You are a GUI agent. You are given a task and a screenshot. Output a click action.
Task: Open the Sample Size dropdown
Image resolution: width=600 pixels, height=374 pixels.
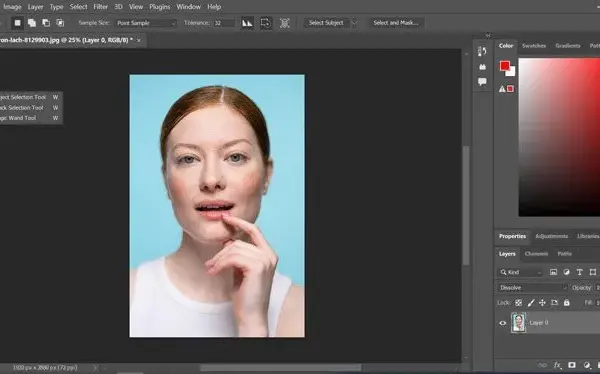coord(146,23)
